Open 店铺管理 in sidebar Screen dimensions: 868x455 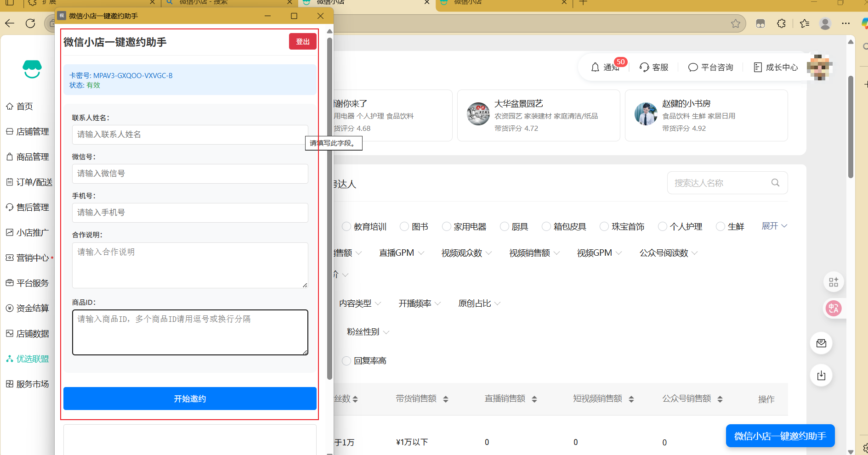click(x=28, y=132)
